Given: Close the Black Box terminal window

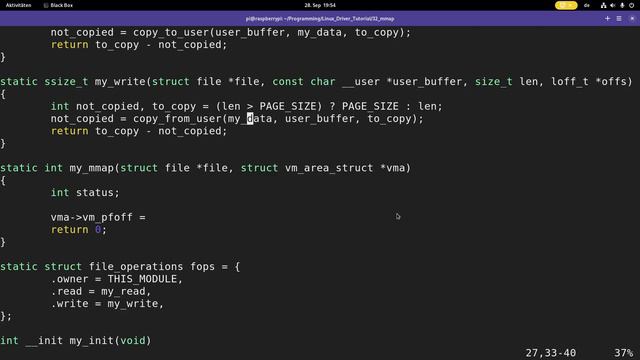Looking at the screenshot, I should 632,18.
